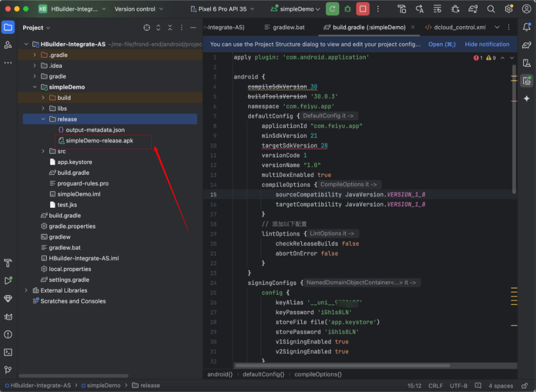The image size is (536, 392).
Task: Open the Project tool window icon
Action: point(8,27)
